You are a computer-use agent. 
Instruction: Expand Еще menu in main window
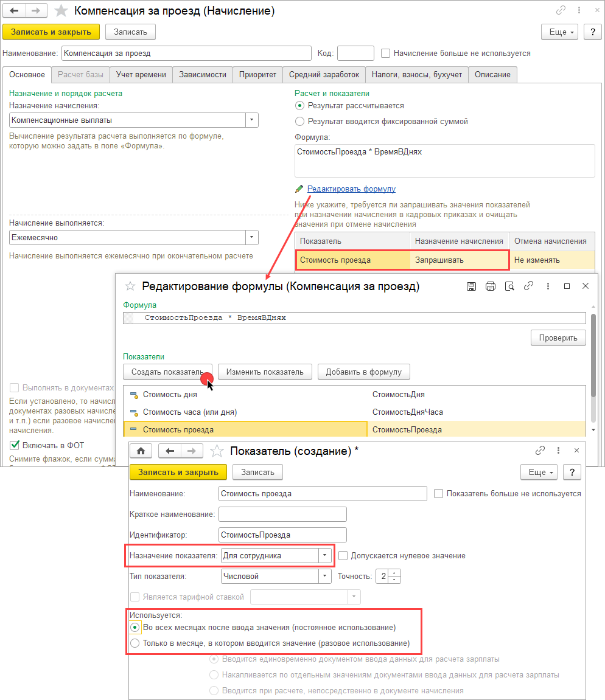point(559,32)
